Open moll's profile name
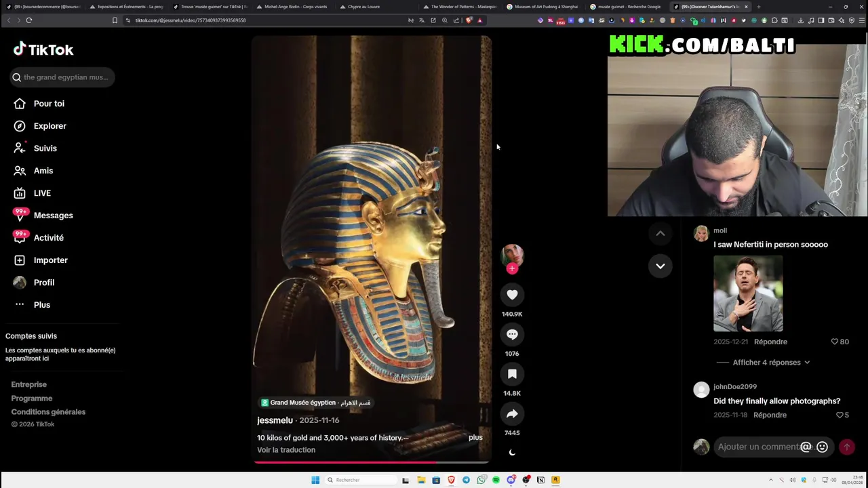Viewport: 868px width, 488px height. click(x=720, y=230)
